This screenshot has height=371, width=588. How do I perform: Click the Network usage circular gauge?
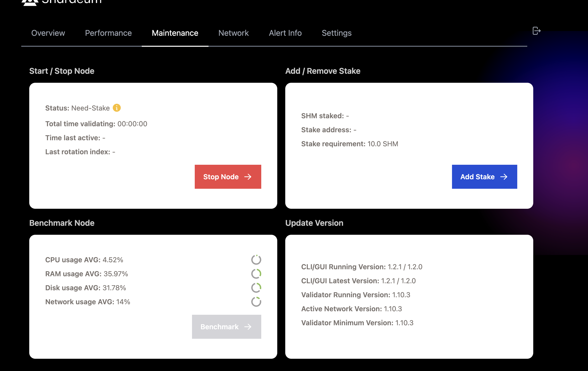256,302
